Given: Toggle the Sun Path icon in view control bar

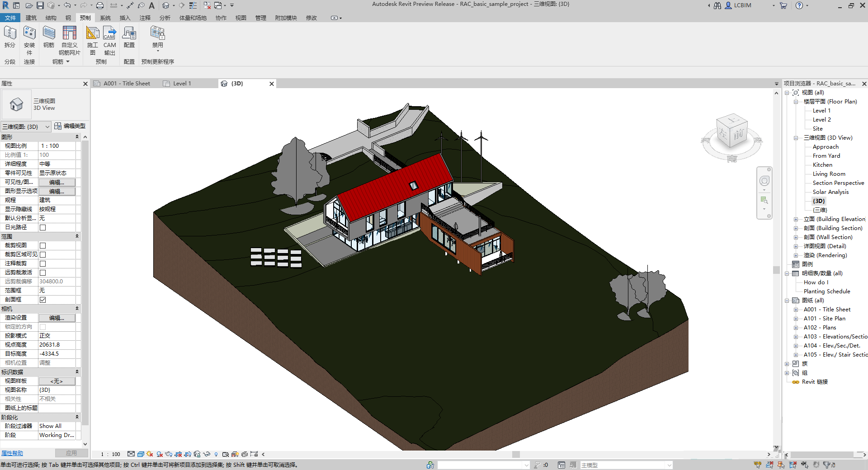Looking at the screenshot, I should point(150,454).
